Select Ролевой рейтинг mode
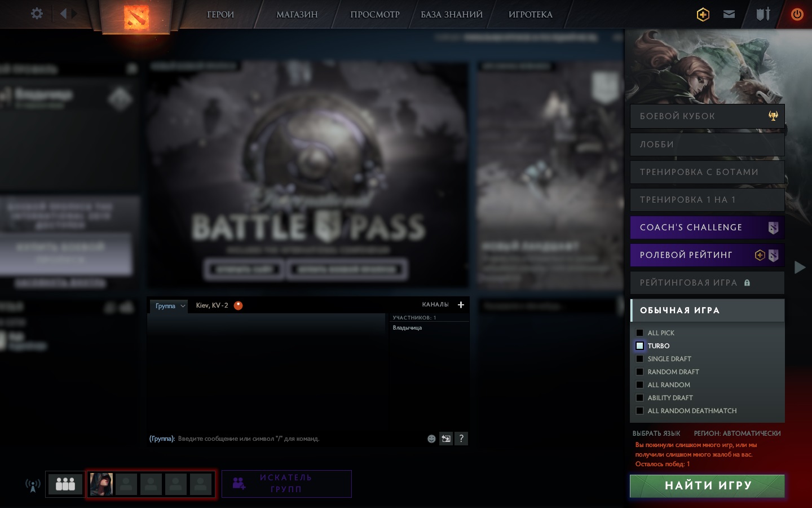 [707, 255]
